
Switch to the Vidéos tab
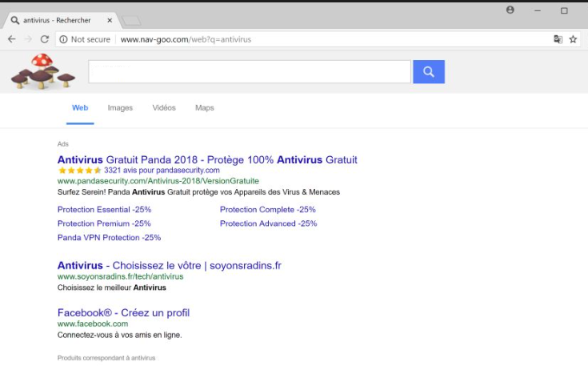[164, 108]
